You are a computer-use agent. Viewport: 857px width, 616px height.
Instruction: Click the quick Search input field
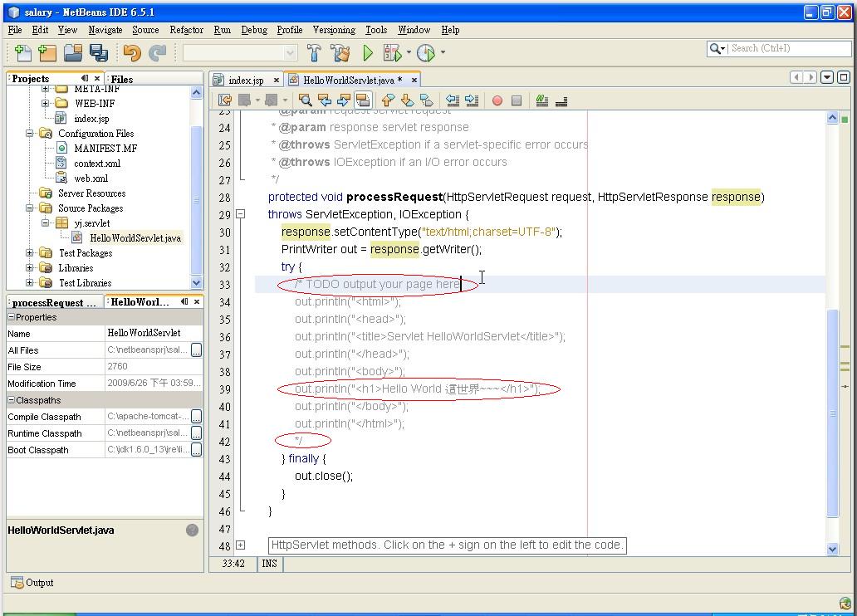pos(791,49)
